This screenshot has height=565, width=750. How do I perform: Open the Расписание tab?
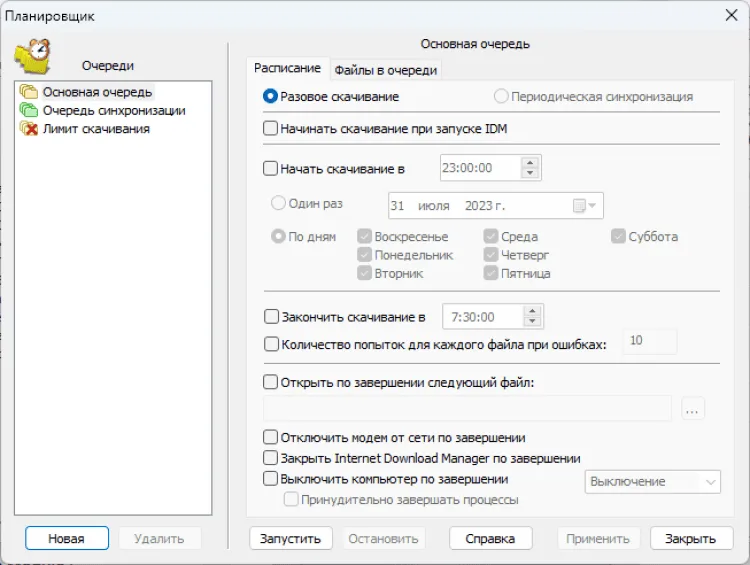pyautogui.click(x=287, y=68)
